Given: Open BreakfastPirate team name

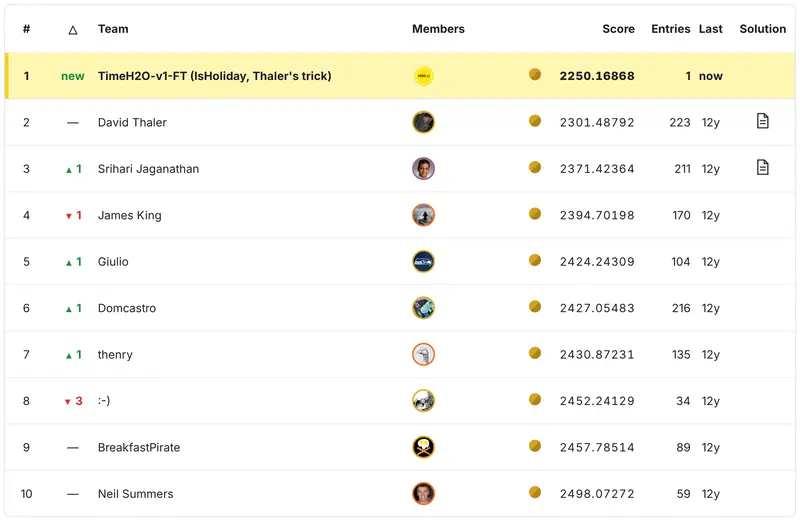Looking at the screenshot, I should coord(139,448).
